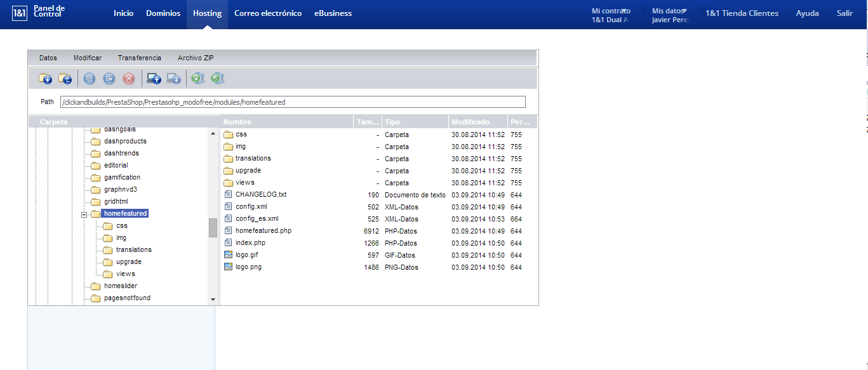Sort by the Nombre column header
This screenshot has width=868, height=370.
click(x=286, y=122)
